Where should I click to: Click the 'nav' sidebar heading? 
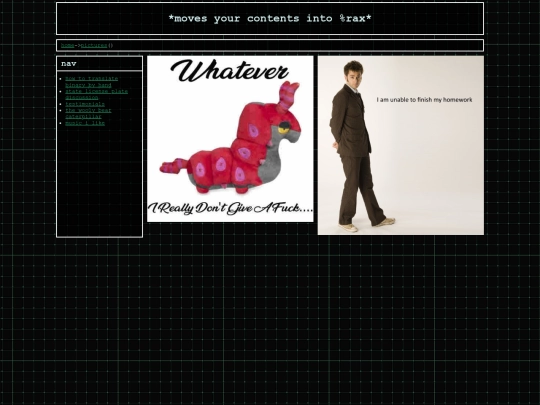69,64
